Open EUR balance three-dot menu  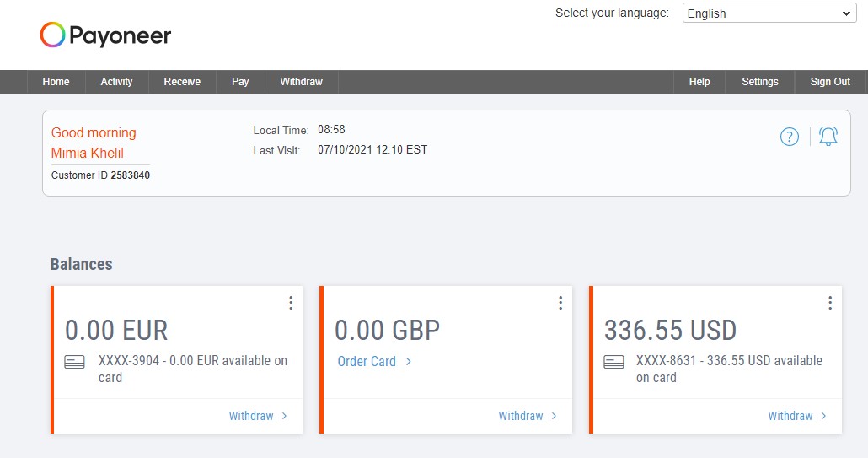(x=291, y=303)
